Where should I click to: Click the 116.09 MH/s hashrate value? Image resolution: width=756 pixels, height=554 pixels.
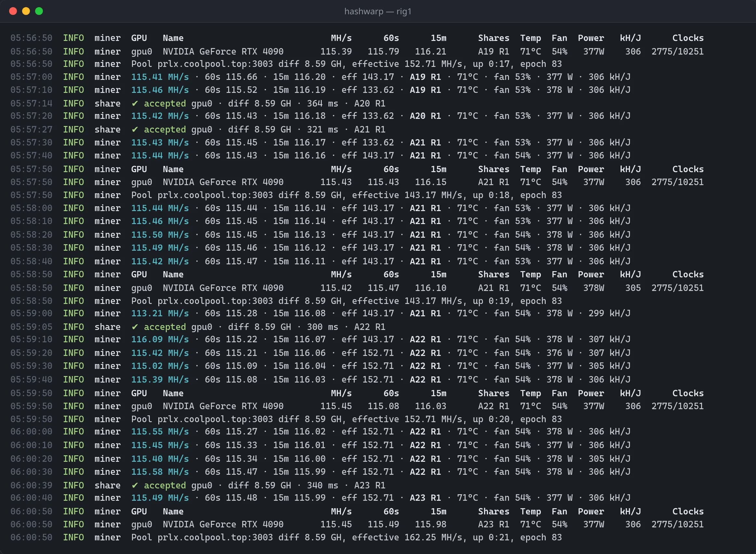(160, 339)
